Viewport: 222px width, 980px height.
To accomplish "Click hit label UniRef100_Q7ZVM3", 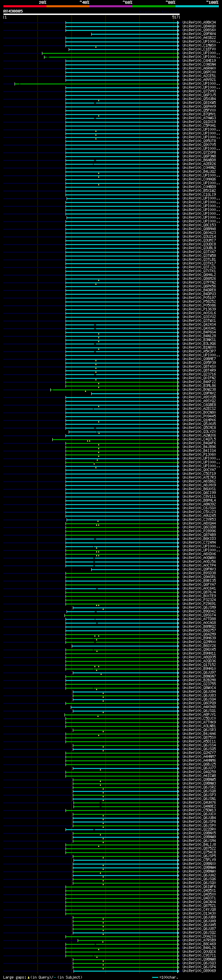I will 199,91.
